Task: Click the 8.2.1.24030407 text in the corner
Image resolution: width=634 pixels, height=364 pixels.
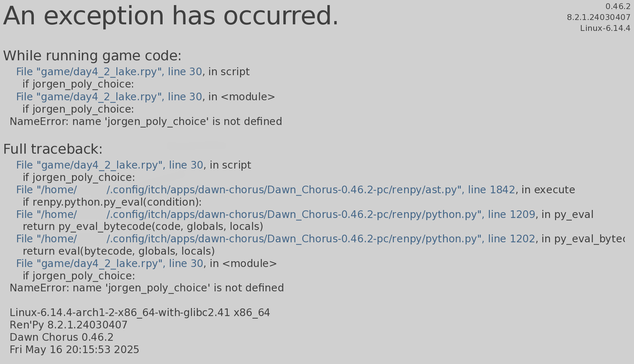Action: pos(598,17)
